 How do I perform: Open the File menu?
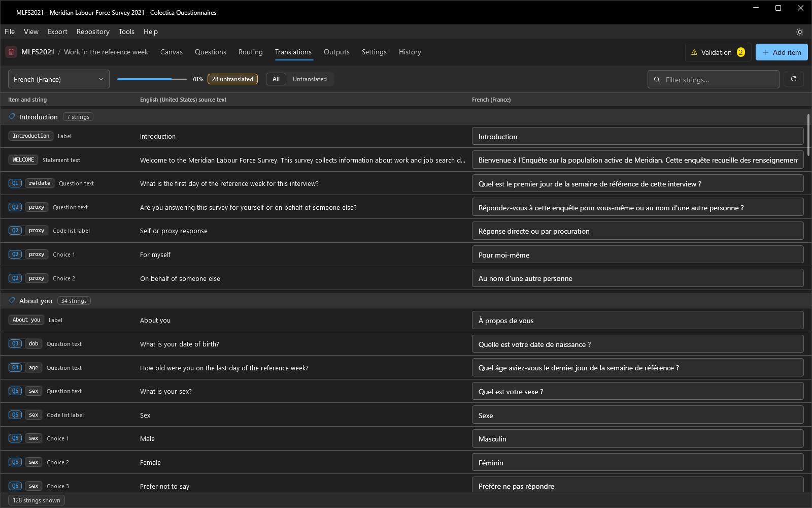coord(10,31)
